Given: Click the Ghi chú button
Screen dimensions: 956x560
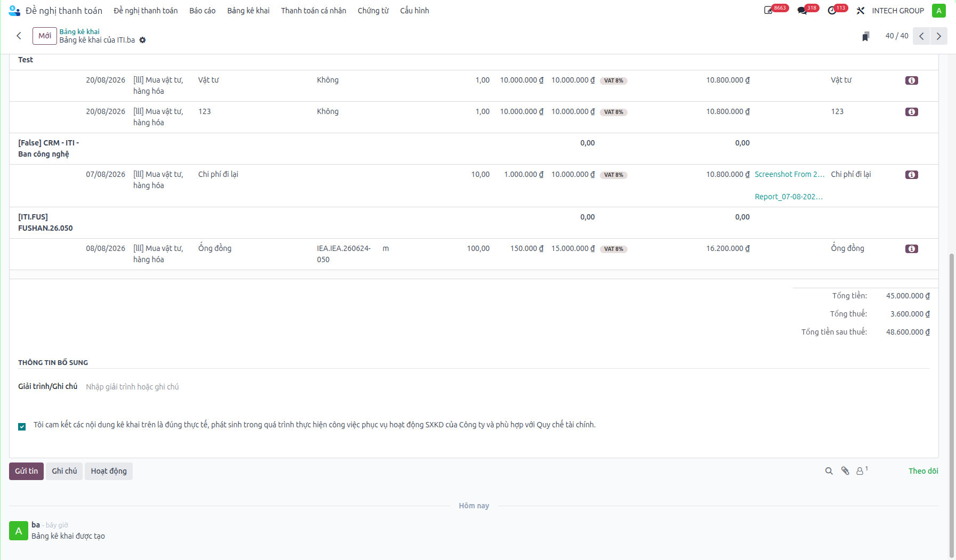Looking at the screenshot, I should point(65,471).
